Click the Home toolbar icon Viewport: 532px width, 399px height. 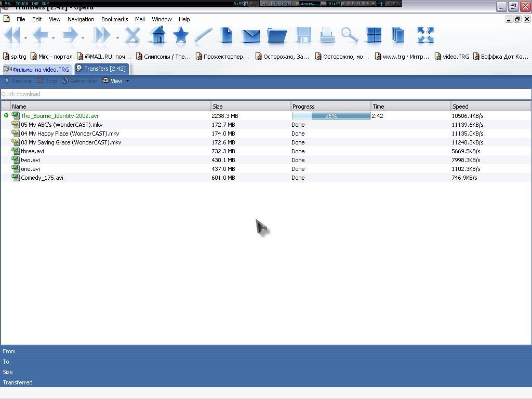tap(158, 35)
